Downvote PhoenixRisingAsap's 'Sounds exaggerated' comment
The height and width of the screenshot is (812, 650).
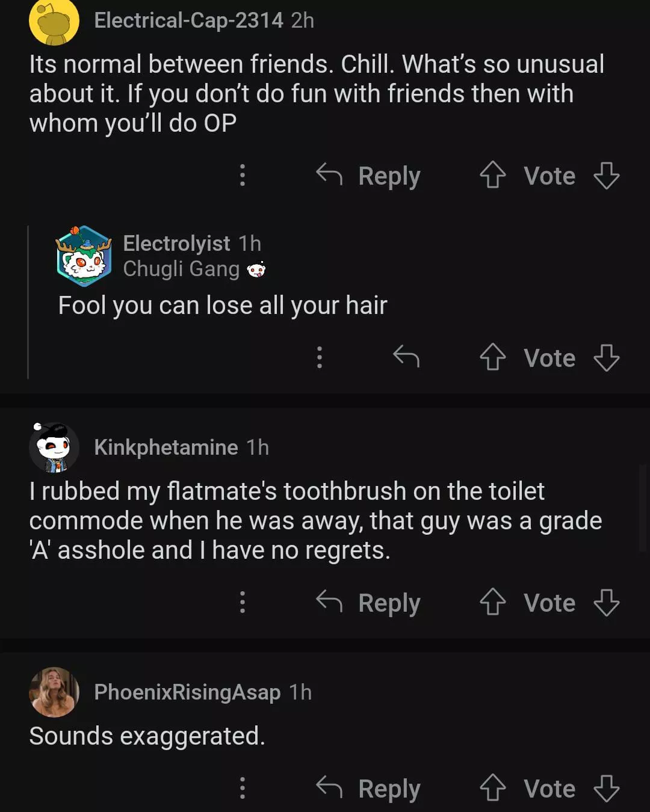click(606, 788)
